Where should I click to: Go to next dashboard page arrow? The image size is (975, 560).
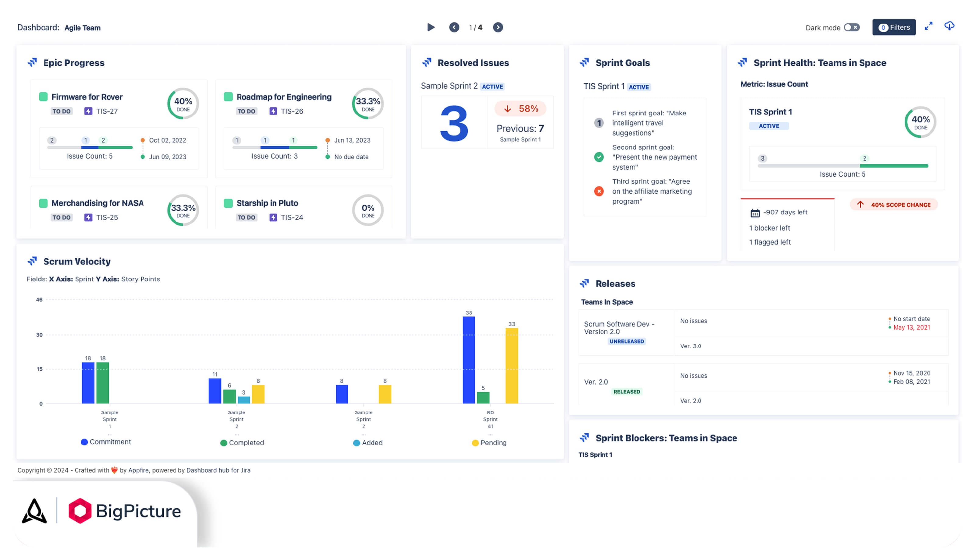pyautogui.click(x=498, y=27)
